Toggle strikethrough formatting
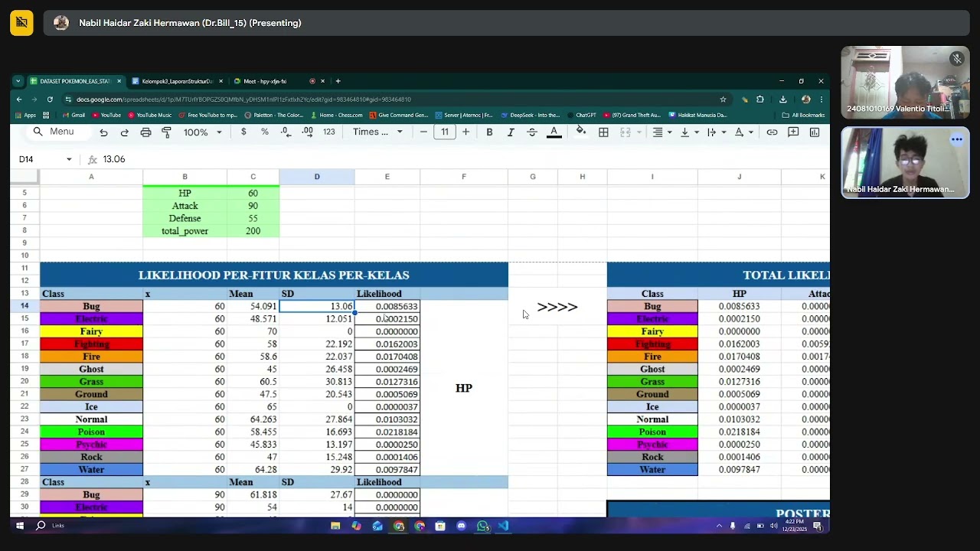This screenshot has height=551, width=980. pos(532,132)
